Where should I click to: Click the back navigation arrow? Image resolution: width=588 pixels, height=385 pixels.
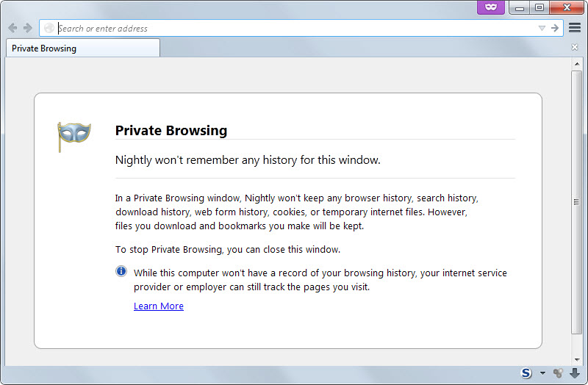pos(12,28)
